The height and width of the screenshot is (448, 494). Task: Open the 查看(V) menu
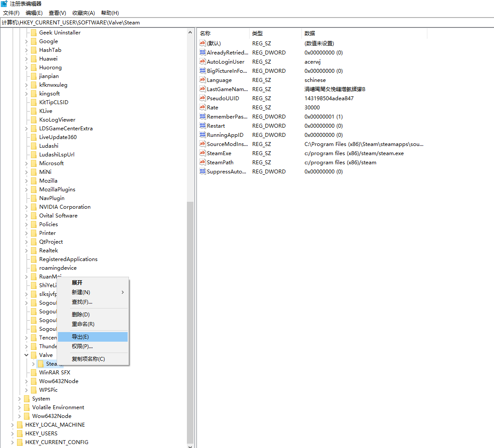tap(58, 13)
